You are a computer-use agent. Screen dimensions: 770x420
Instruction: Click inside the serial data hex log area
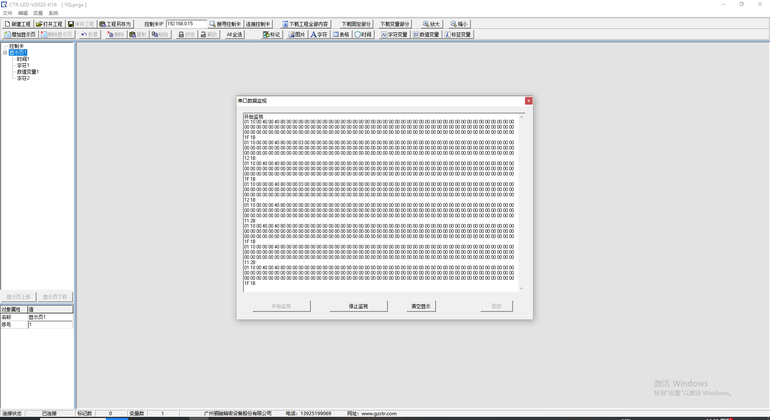pos(381,202)
